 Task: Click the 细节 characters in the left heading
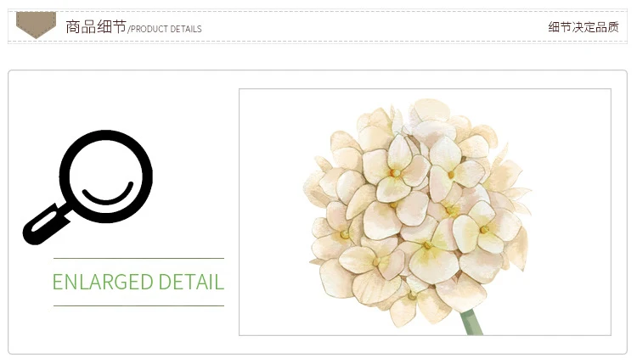tap(111, 27)
